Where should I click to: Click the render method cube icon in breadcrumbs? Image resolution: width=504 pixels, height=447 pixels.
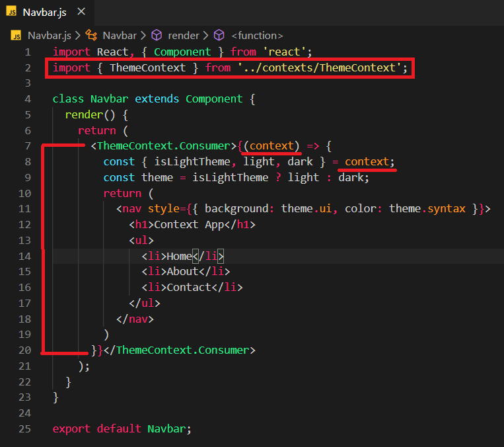[157, 36]
